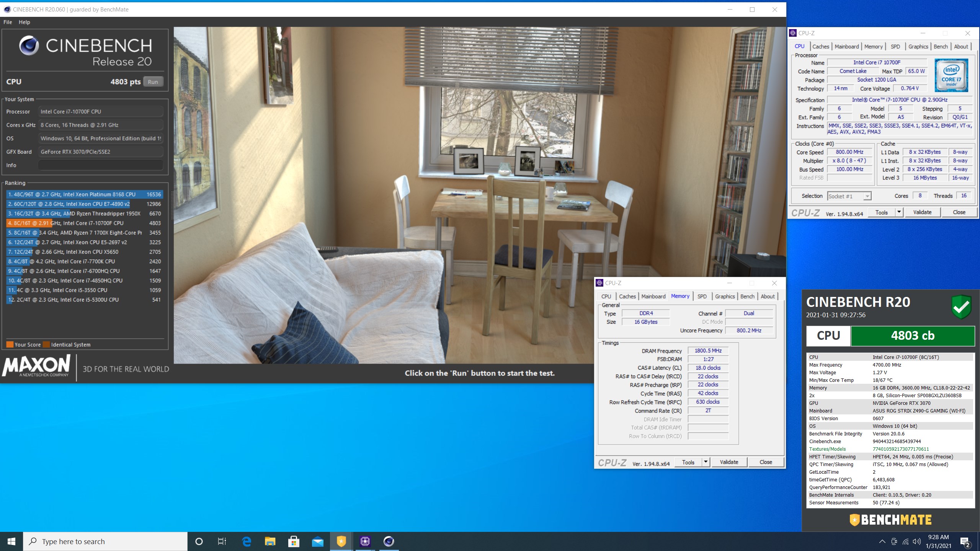Click the MAXON logo
This screenshot has height=551, width=980.
click(x=36, y=366)
